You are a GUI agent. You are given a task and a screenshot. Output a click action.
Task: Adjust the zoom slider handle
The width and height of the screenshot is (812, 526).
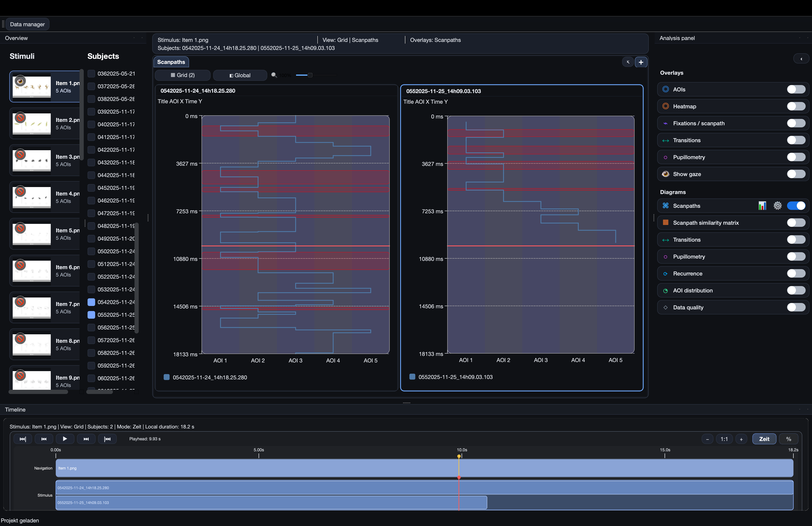(x=310, y=75)
